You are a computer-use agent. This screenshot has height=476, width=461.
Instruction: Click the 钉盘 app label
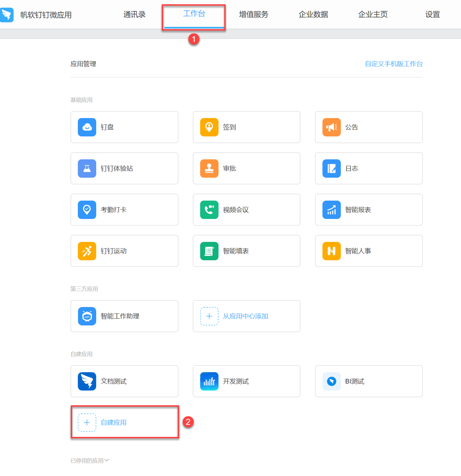(107, 127)
